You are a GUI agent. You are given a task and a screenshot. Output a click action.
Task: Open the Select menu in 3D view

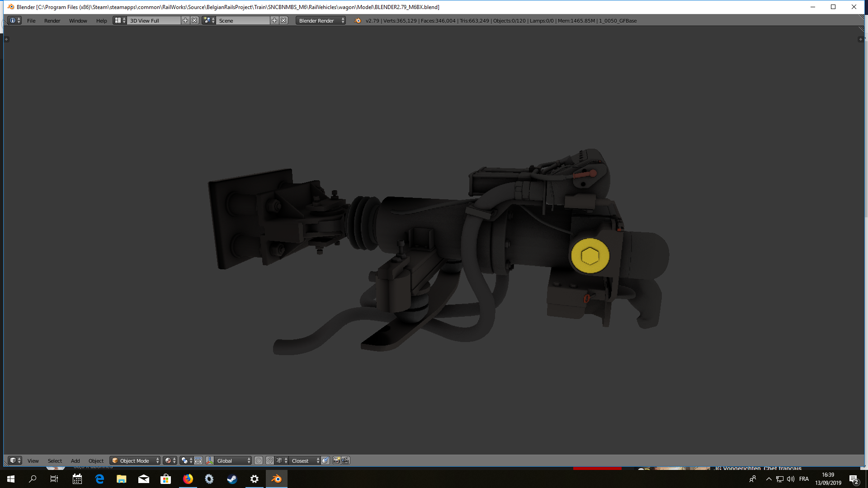pyautogui.click(x=55, y=460)
